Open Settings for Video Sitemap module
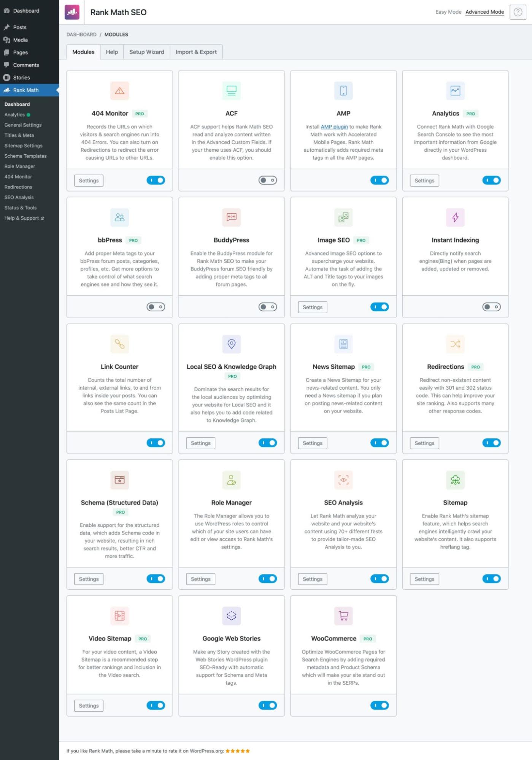532x760 pixels. [89, 706]
